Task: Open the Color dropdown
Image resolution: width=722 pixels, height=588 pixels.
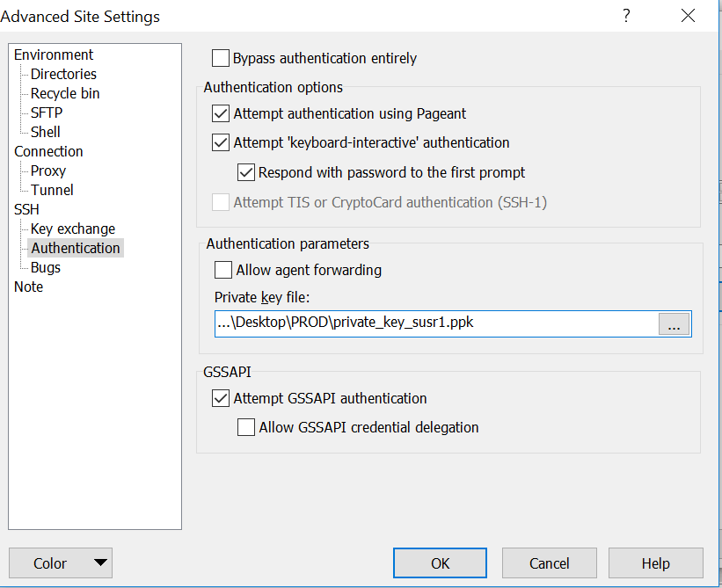Action: coord(60,563)
